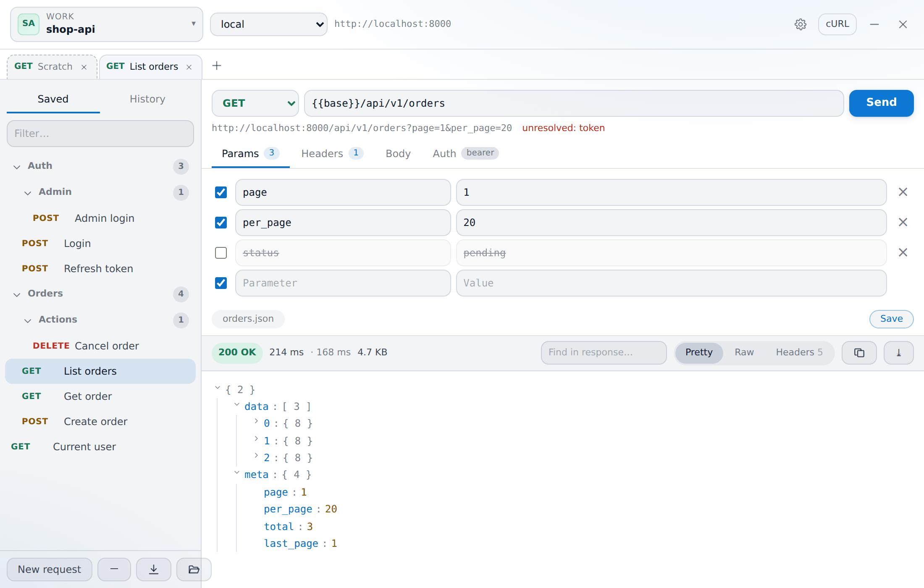Remove the per_page parameter row
The image size is (924, 588).
903,222
